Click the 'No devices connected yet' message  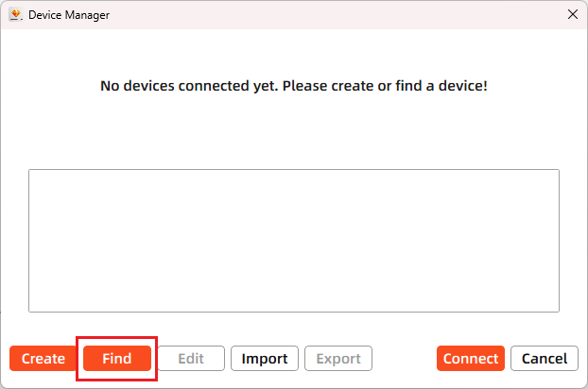(293, 86)
